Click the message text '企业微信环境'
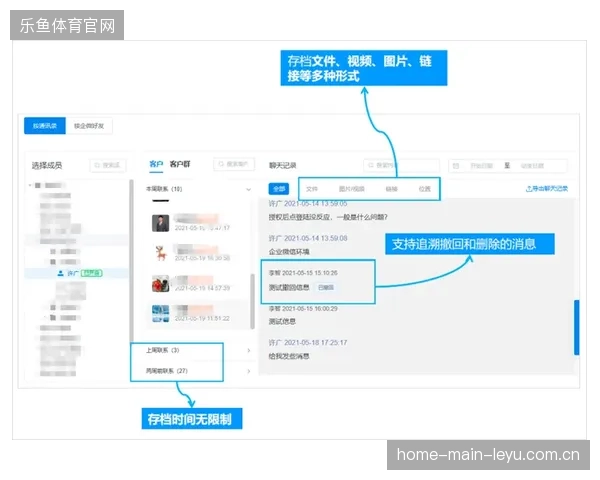600x480 pixels. pos(289,251)
